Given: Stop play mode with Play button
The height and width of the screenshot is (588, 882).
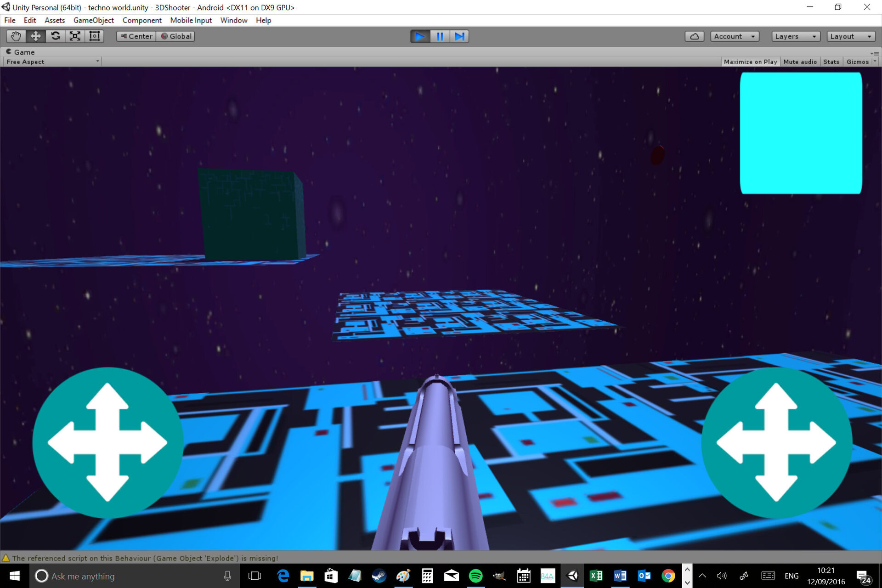Looking at the screenshot, I should pyautogui.click(x=420, y=36).
